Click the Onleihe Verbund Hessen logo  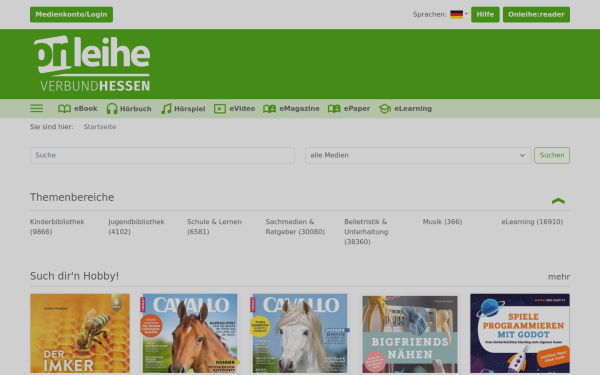[92, 64]
